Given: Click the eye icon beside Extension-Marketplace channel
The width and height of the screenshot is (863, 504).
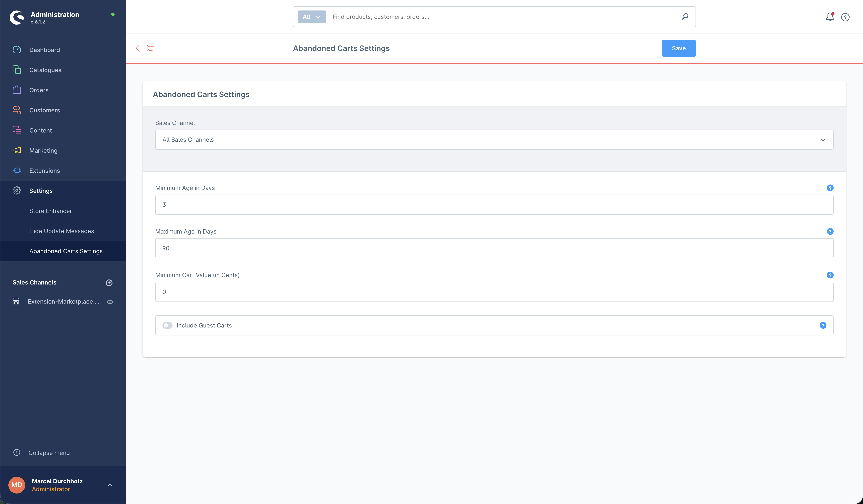Looking at the screenshot, I should coord(110,302).
